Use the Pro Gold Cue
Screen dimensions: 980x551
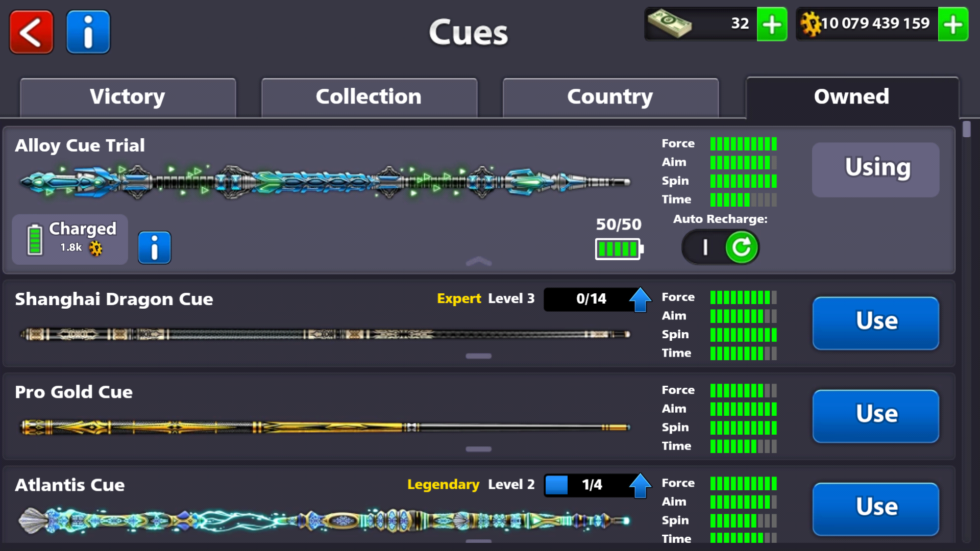(x=876, y=416)
